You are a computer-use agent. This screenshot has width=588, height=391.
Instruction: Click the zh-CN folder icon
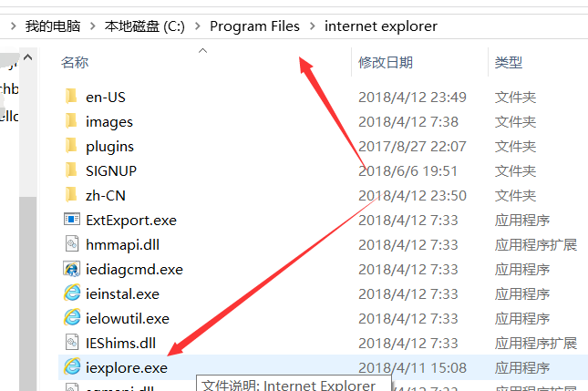pyautogui.click(x=72, y=195)
